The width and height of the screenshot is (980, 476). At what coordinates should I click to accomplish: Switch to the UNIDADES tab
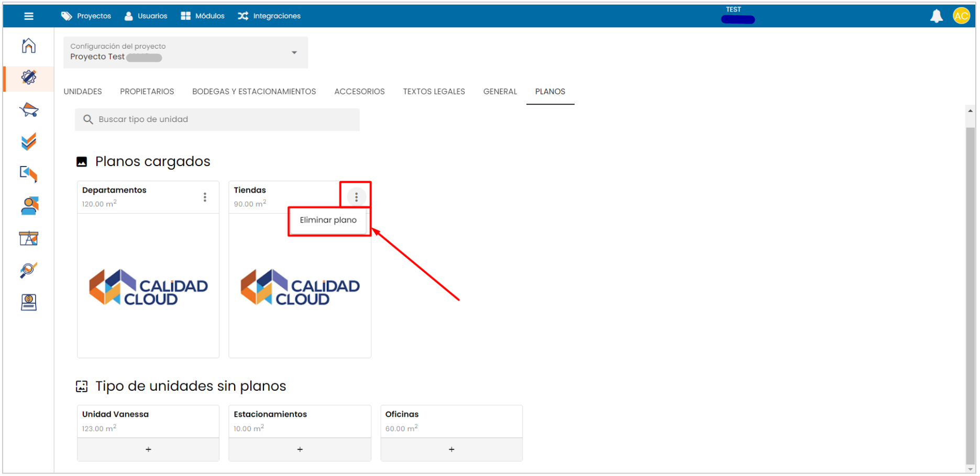[83, 92]
